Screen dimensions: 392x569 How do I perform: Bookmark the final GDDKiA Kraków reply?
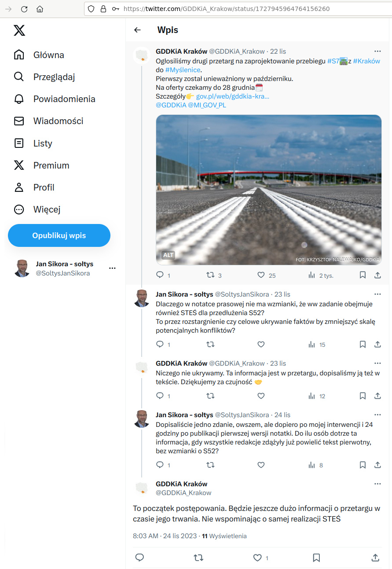coord(316,558)
